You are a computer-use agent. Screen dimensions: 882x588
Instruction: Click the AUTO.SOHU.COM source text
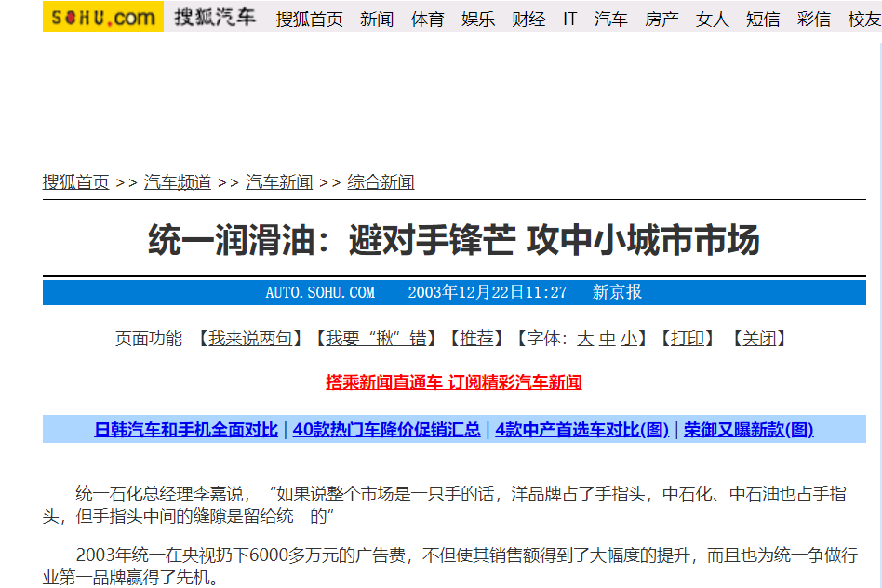(x=320, y=292)
